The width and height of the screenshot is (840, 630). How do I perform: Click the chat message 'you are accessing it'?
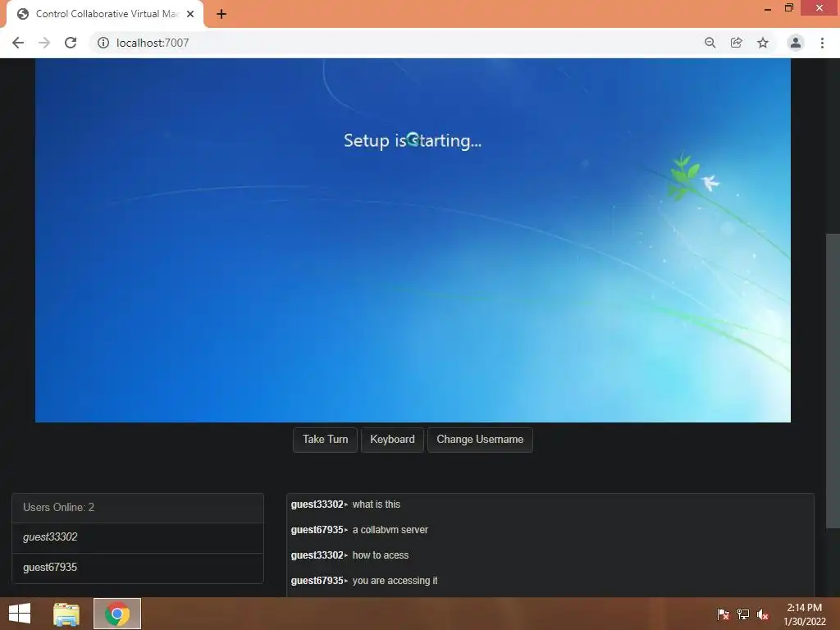(395, 581)
